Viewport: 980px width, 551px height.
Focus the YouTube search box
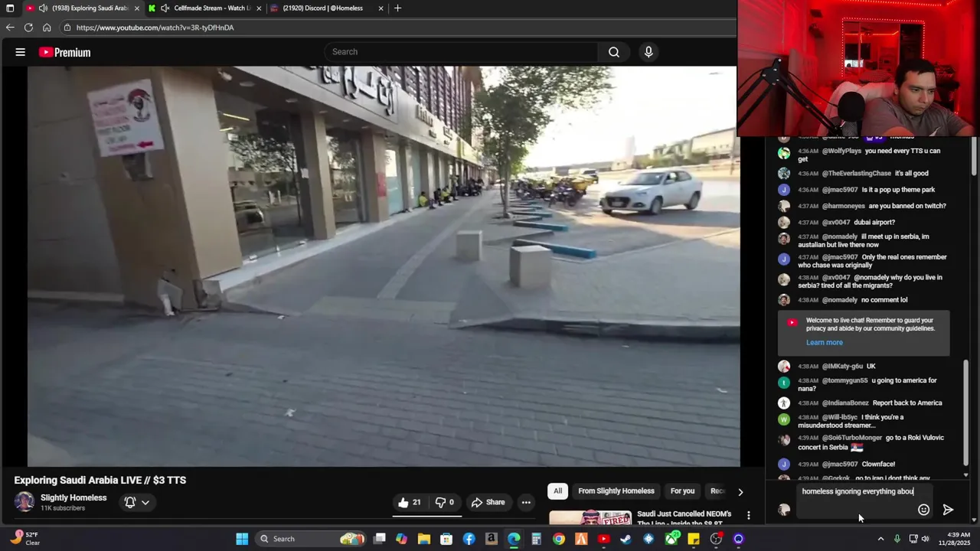click(462, 52)
